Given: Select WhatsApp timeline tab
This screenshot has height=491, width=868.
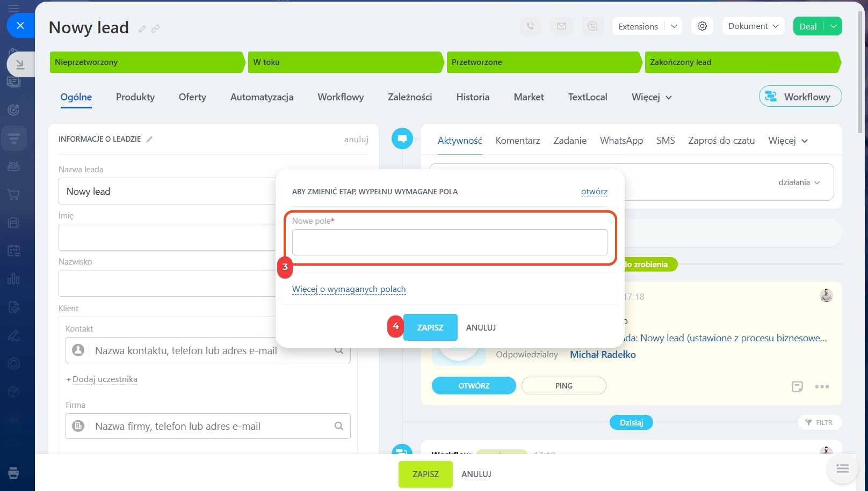Looking at the screenshot, I should pyautogui.click(x=621, y=141).
